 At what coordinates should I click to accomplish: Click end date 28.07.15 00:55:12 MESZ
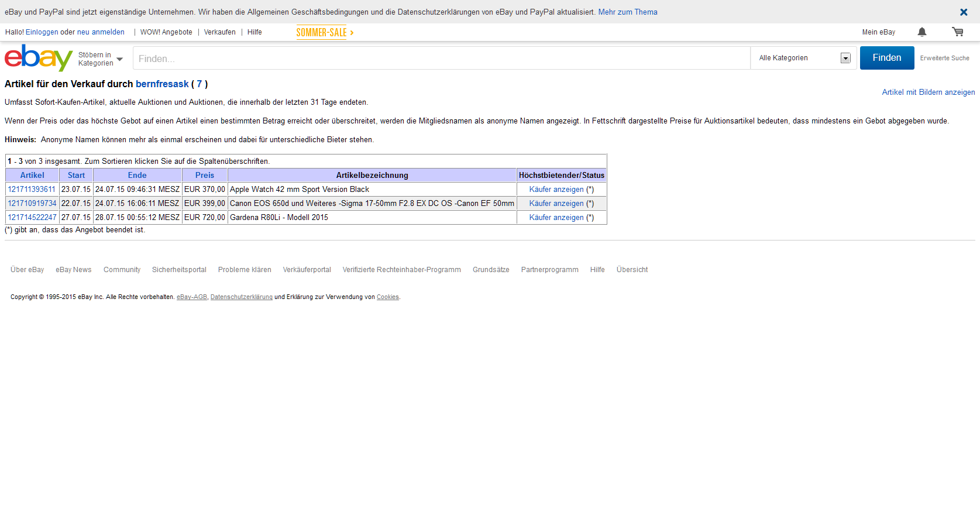[x=137, y=217]
